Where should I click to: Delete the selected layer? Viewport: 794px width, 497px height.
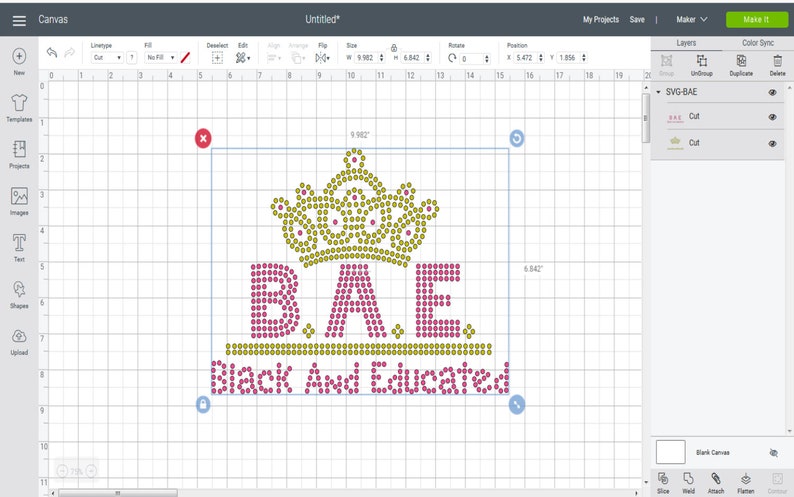point(777,65)
